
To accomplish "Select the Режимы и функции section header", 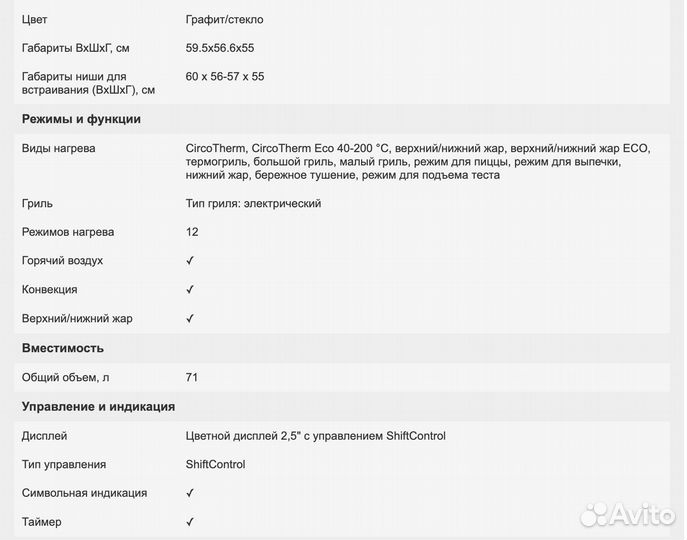I will 81,119.
